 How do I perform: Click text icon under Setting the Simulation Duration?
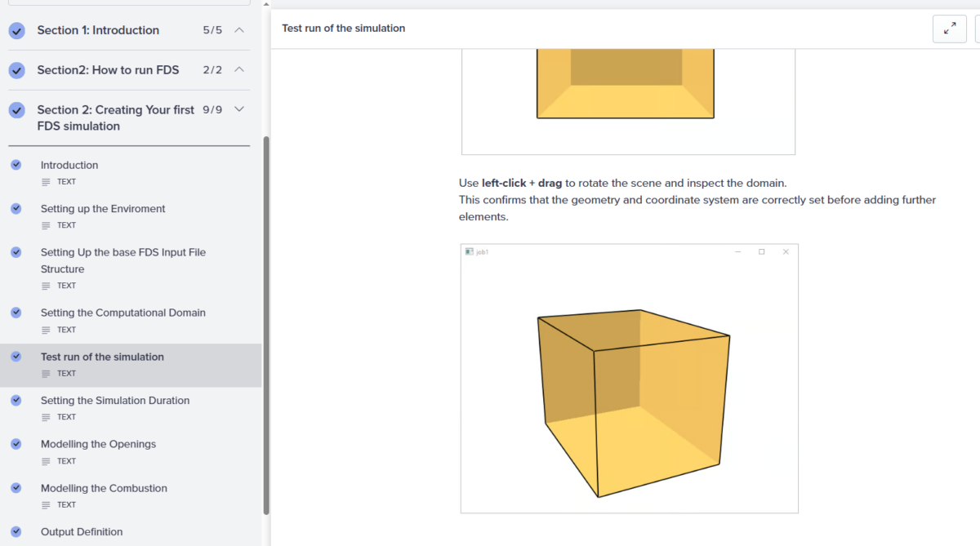click(x=46, y=417)
